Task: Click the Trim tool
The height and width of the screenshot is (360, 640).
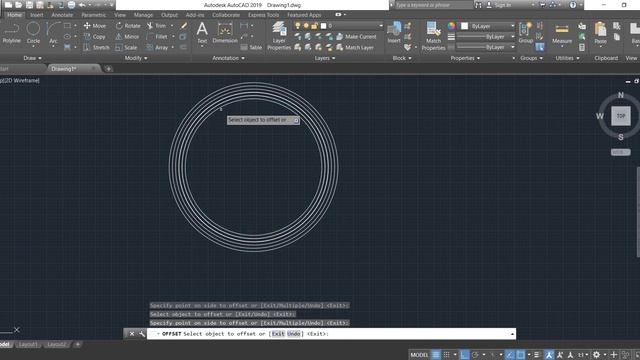Action: [x=156, y=26]
